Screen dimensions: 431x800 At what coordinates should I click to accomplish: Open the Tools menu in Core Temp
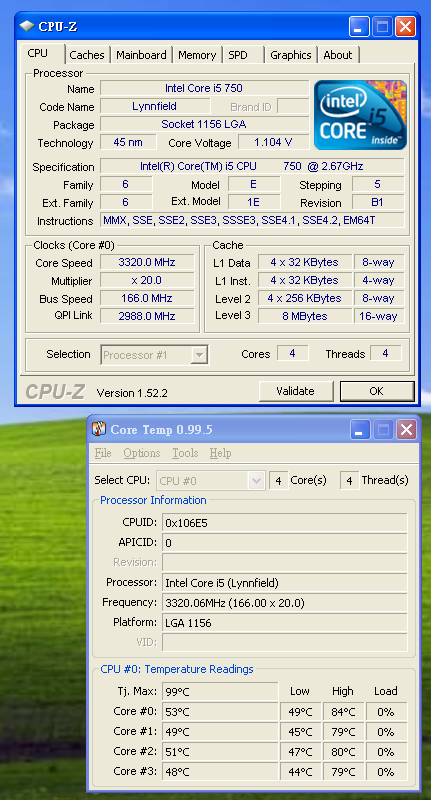[185, 453]
